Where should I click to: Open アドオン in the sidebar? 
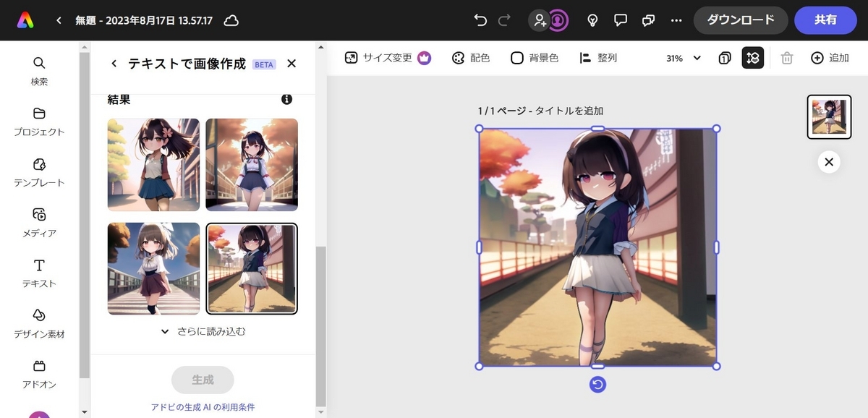pos(39,375)
